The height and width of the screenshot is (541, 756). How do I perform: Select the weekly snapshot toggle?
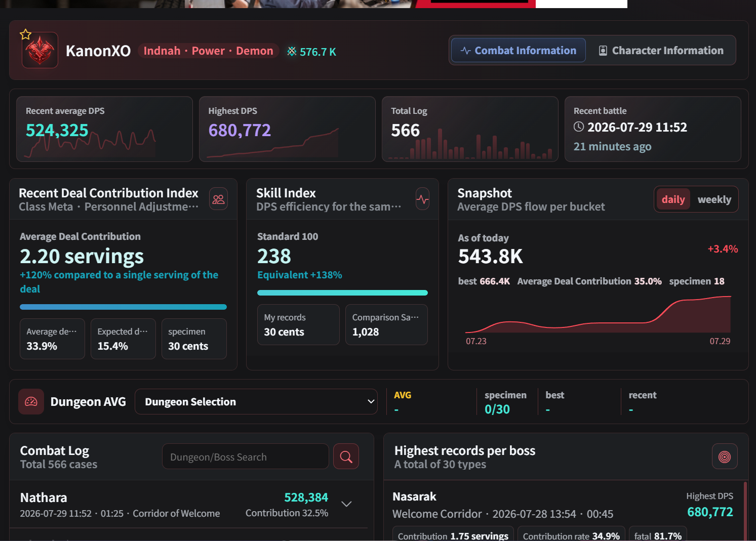tap(714, 199)
